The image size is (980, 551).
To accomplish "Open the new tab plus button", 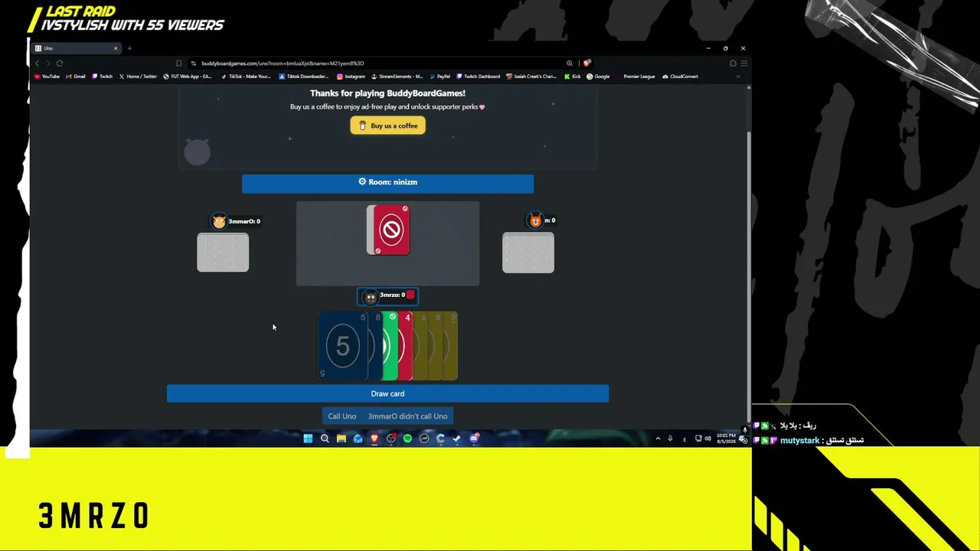I will point(129,48).
